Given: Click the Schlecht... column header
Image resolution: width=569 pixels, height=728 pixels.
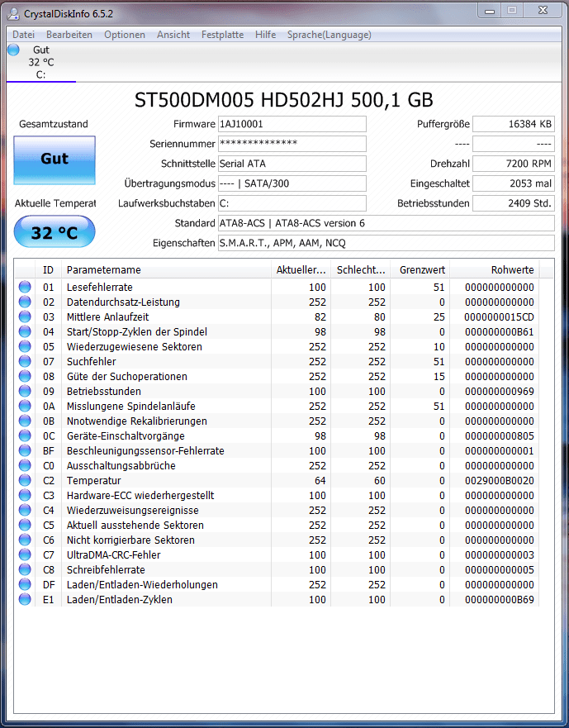Looking at the screenshot, I should [x=360, y=269].
